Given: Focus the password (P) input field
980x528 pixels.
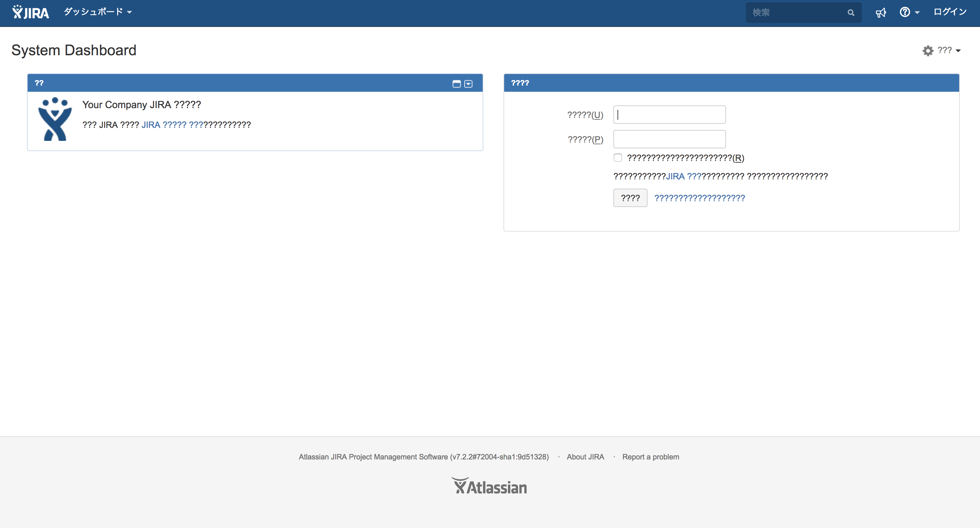Looking at the screenshot, I should click(669, 139).
